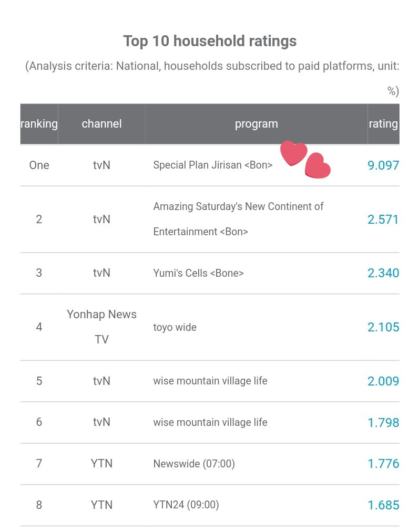The height and width of the screenshot is (532, 419).
Task: Click the upper pink heart sticker
Action: click(294, 153)
